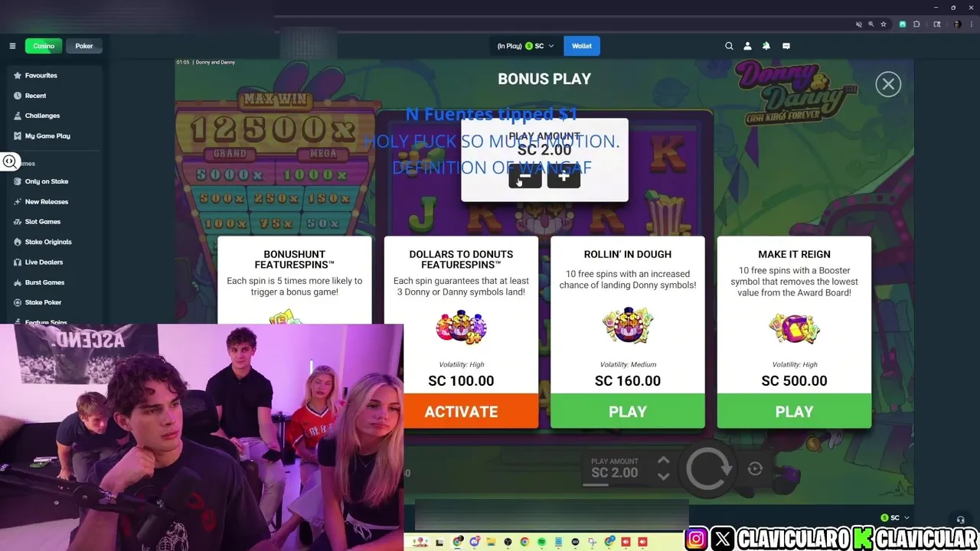Raise bet with the up arrow near spin
Viewport: 980px width, 551px height.
coord(663,461)
